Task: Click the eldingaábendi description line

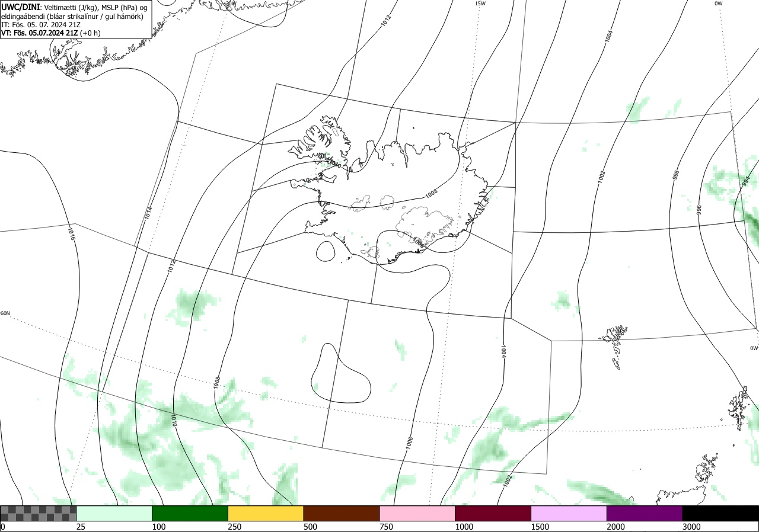Action: coord(72,17)
